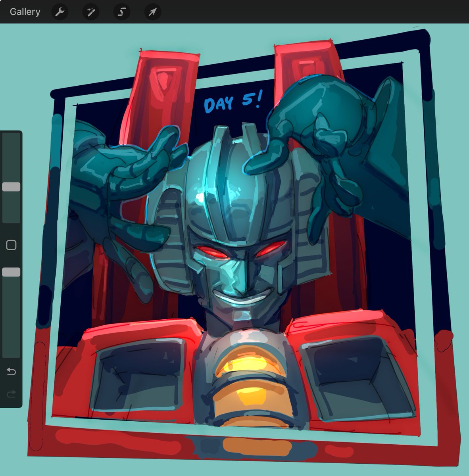Viewport: 469px width, 476px height.
Task: Redo with the lower sidebar arrow
Action: coord(11,393)
